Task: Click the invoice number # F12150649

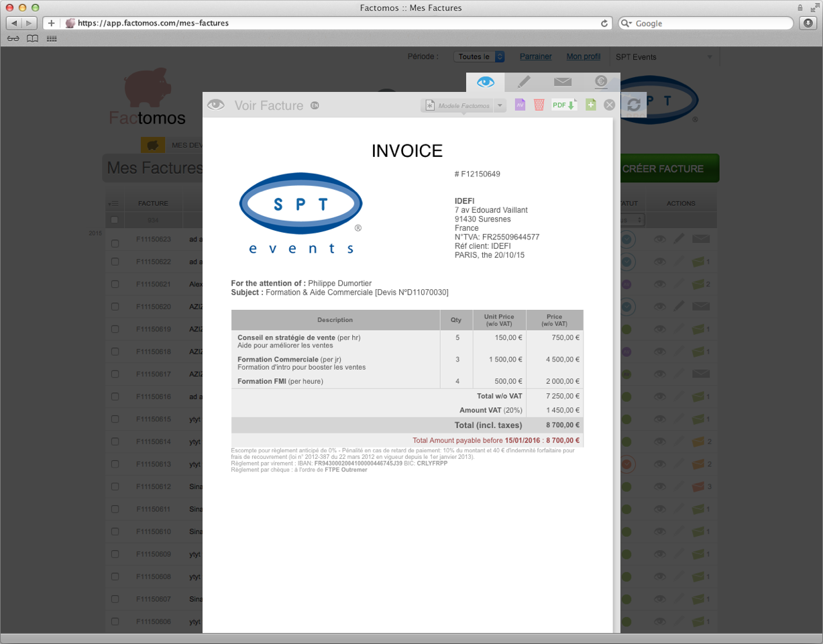Action: point(477,174)
